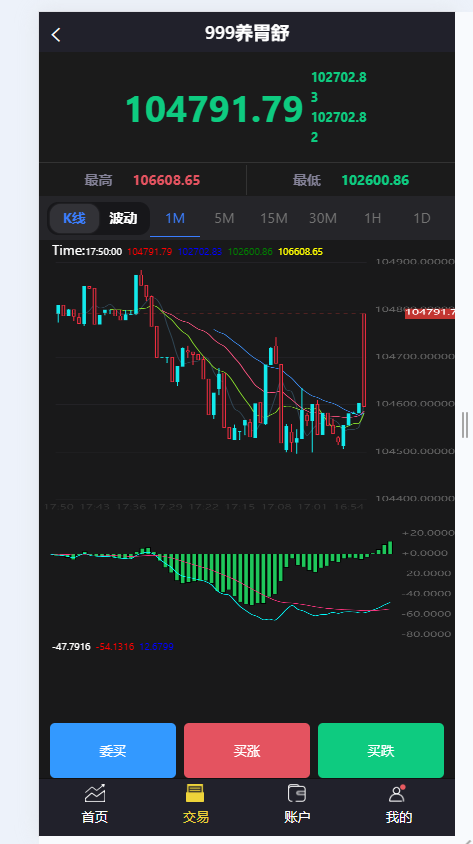Click the 999养胃舒 page title
This screenshot has height=844, width=473.
[x=247, y=33]
